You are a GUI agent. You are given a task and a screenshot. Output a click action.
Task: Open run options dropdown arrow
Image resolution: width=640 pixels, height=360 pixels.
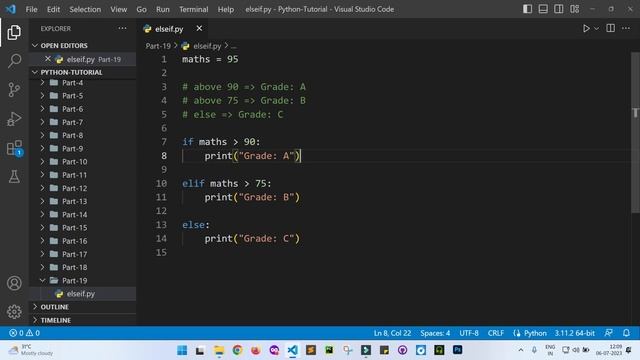tap(596, 29)
